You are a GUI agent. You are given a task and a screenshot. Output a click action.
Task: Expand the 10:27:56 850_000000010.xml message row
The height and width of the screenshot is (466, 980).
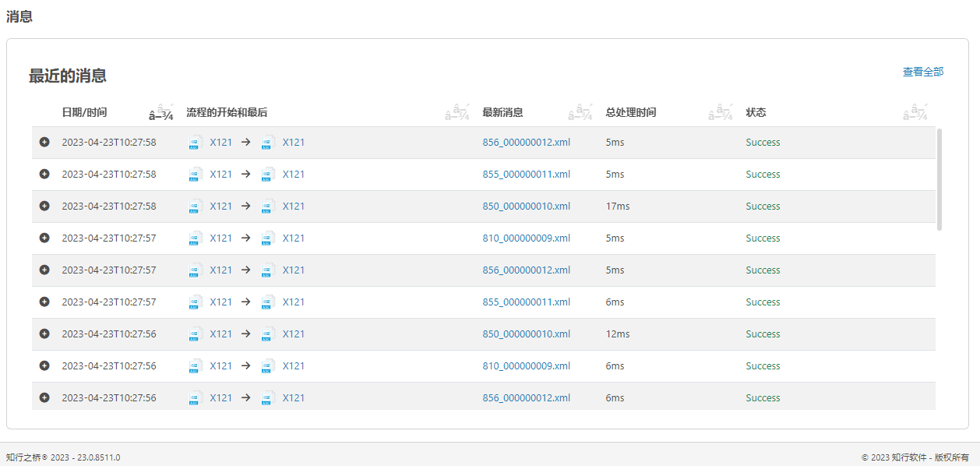[x=44, y=334]
